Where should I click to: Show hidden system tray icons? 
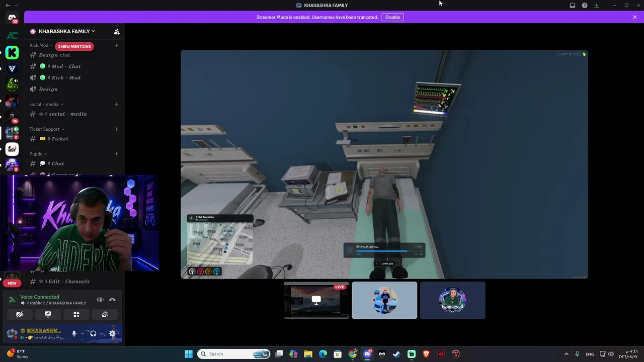[566, 354]
